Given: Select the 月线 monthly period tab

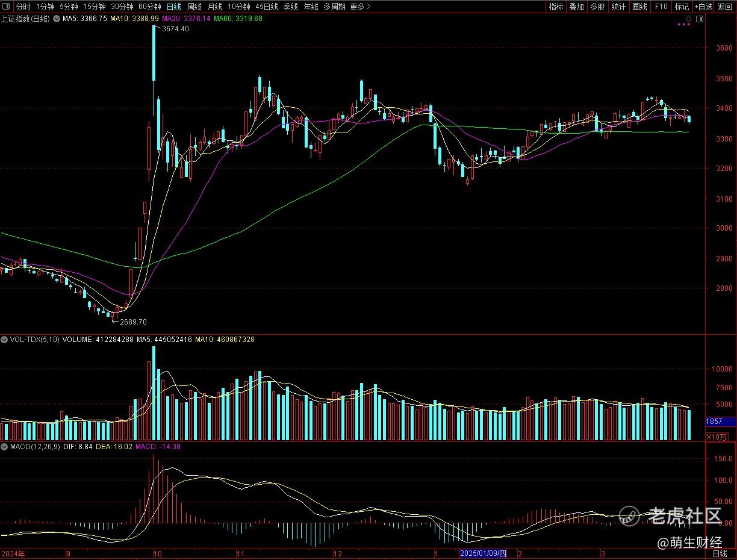Looking at the screenshot, I should [x=215, y=7].
